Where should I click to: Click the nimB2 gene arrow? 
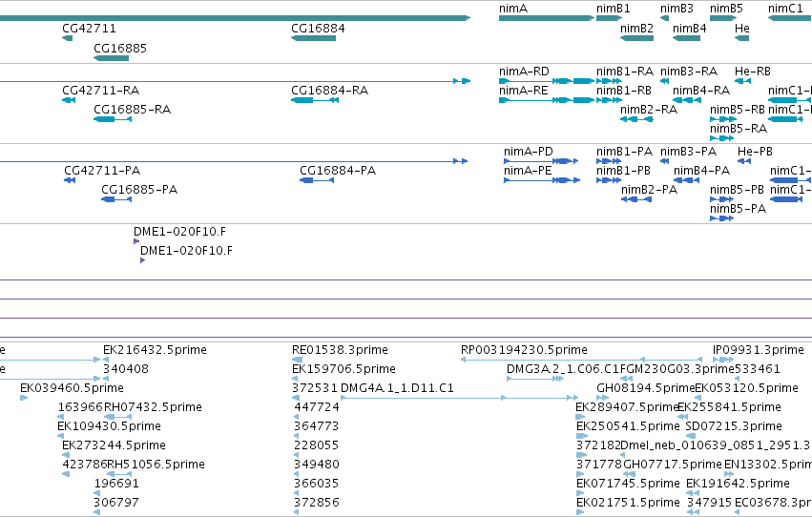coord(637,38)
